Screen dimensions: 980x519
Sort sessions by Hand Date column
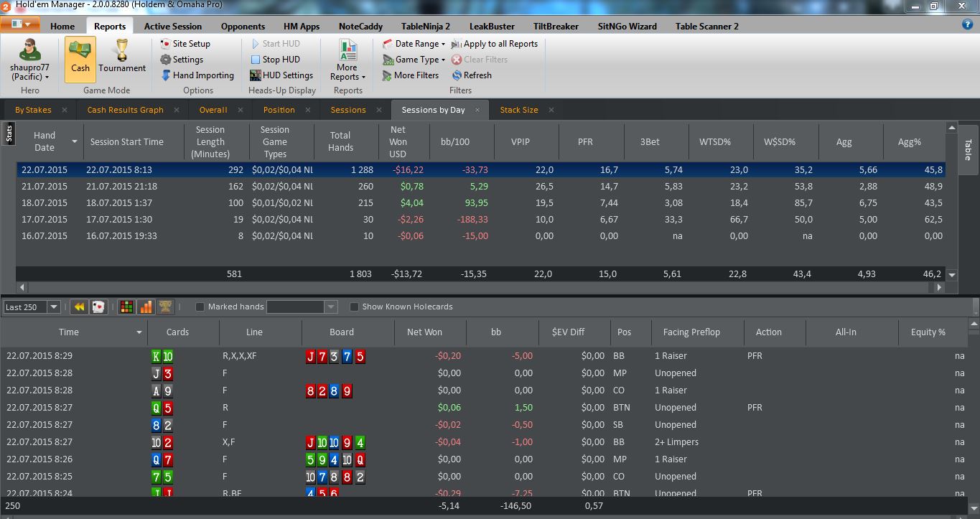50,141
